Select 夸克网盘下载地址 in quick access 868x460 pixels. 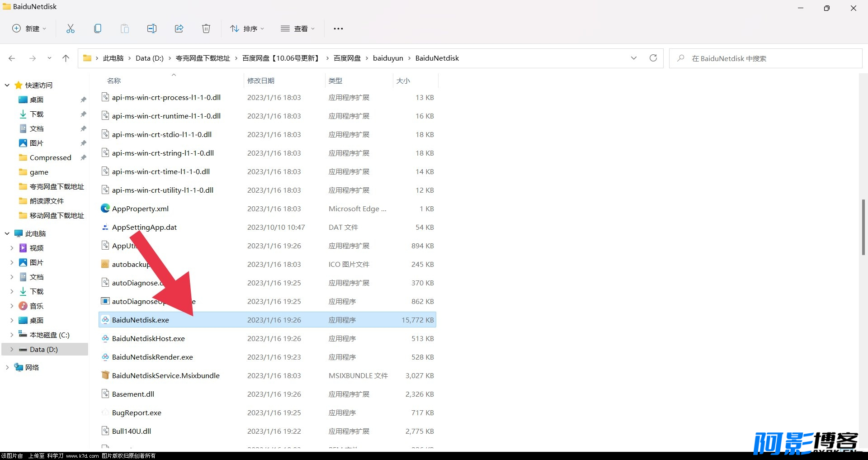pyautogui.click(x=57, y=186)
